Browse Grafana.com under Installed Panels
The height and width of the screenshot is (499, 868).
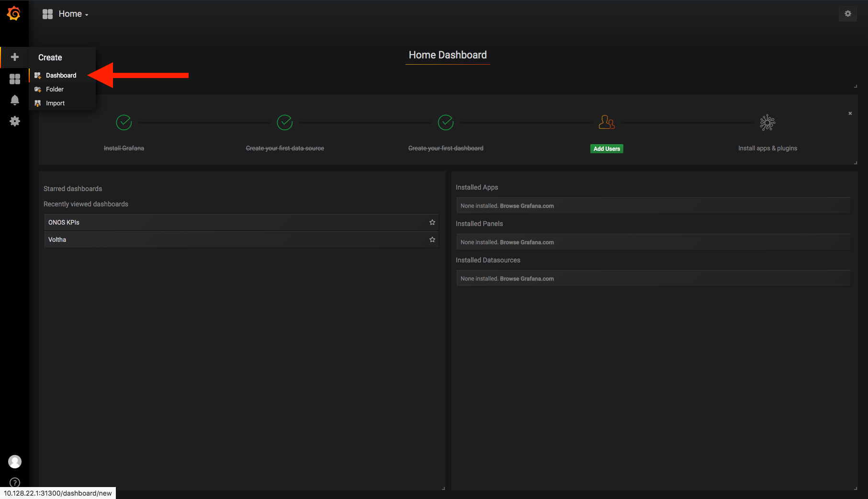click(527, 242)
